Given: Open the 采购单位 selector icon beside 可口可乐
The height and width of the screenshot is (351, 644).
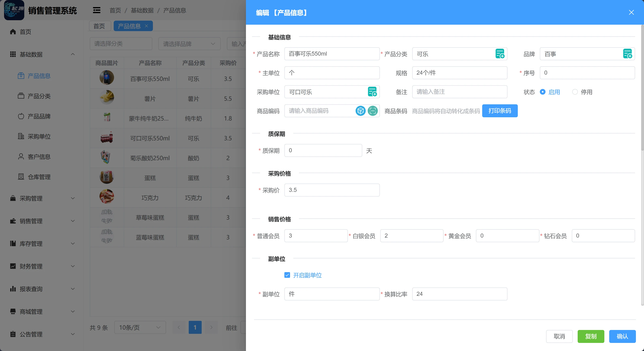Looking at the screenshot, I should coord(372,92).
